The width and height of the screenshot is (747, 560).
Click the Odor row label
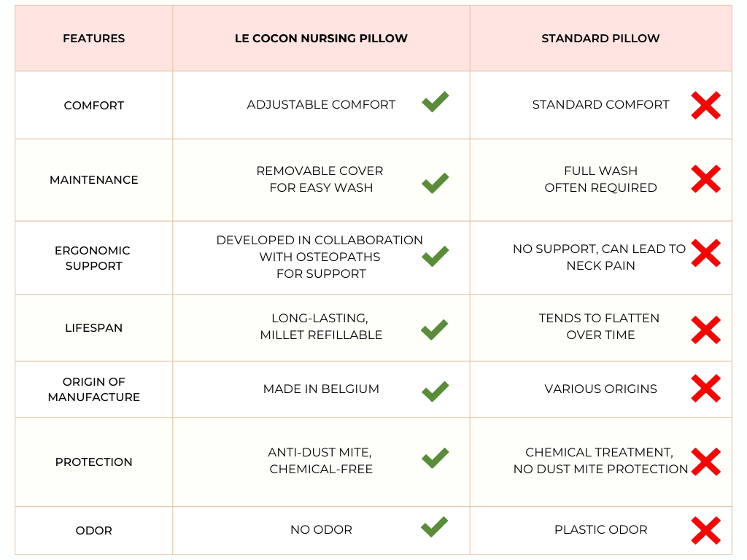coord(94,531)
